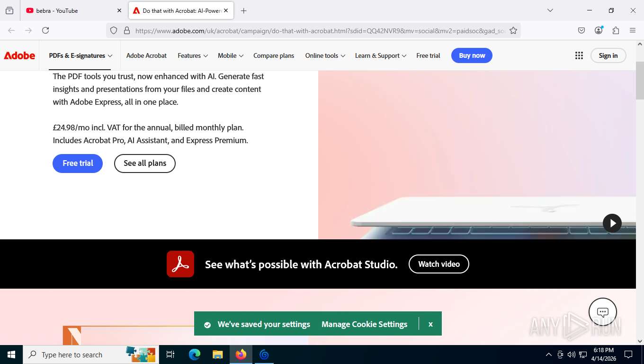The image size is (644, 364).
Task: Open the tracking protection shield icon
Action: (114, 30)
